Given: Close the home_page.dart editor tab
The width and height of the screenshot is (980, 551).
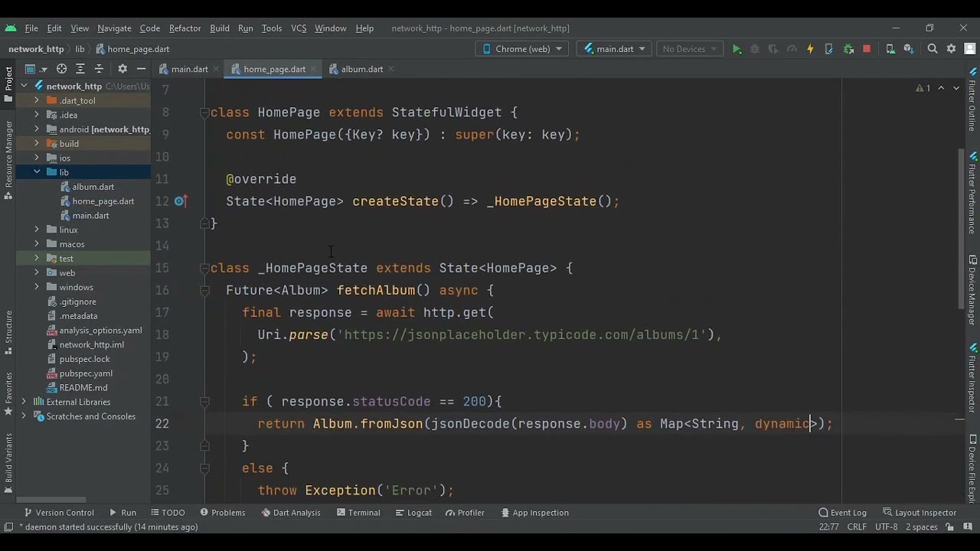Looking at the screenshot, I should (314, 69).
